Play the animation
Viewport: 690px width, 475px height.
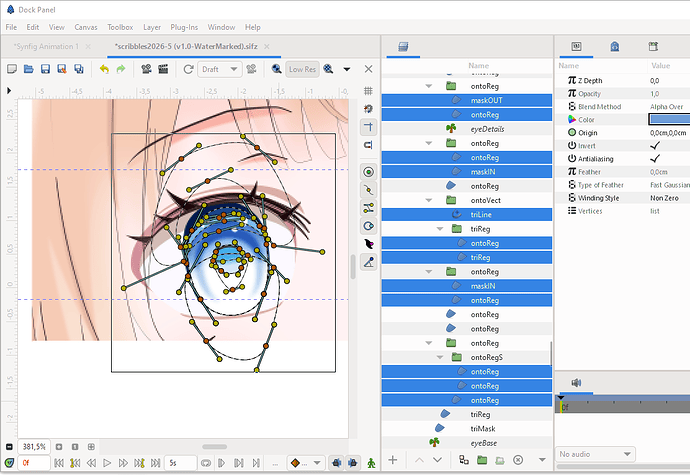point(107,463)
